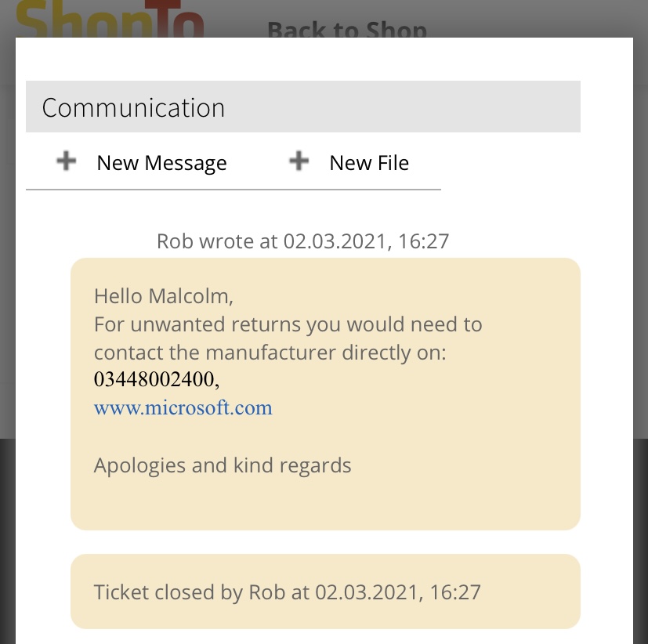The width and height of the screenshot is (648, 644).
Task: Click the dimmed overlay right of the dialog
Action: (640, 313)
